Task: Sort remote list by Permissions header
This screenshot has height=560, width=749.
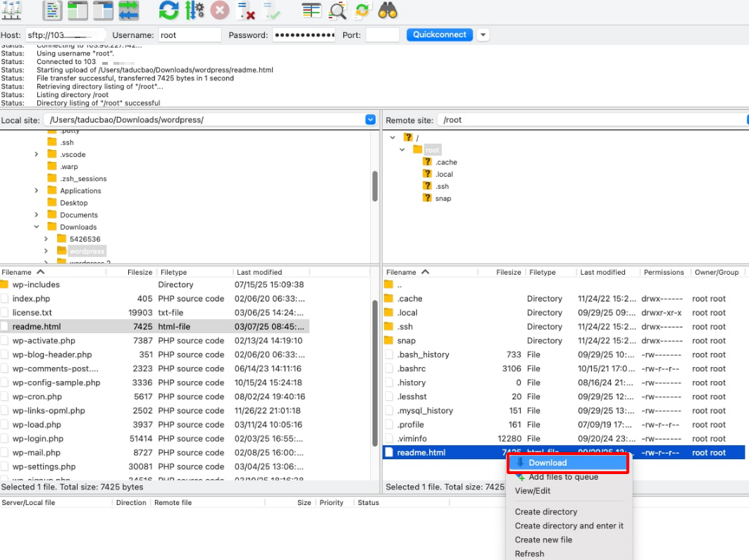Action: [664, 272]
